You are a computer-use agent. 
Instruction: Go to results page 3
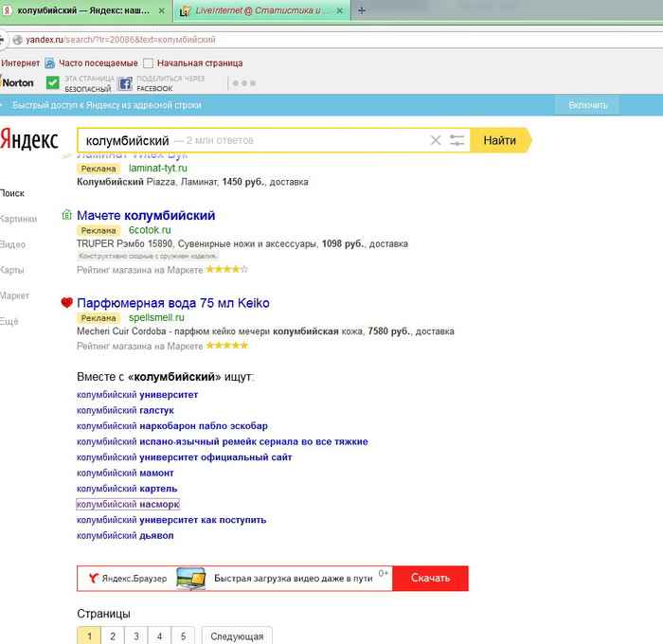tap(136, 636)
